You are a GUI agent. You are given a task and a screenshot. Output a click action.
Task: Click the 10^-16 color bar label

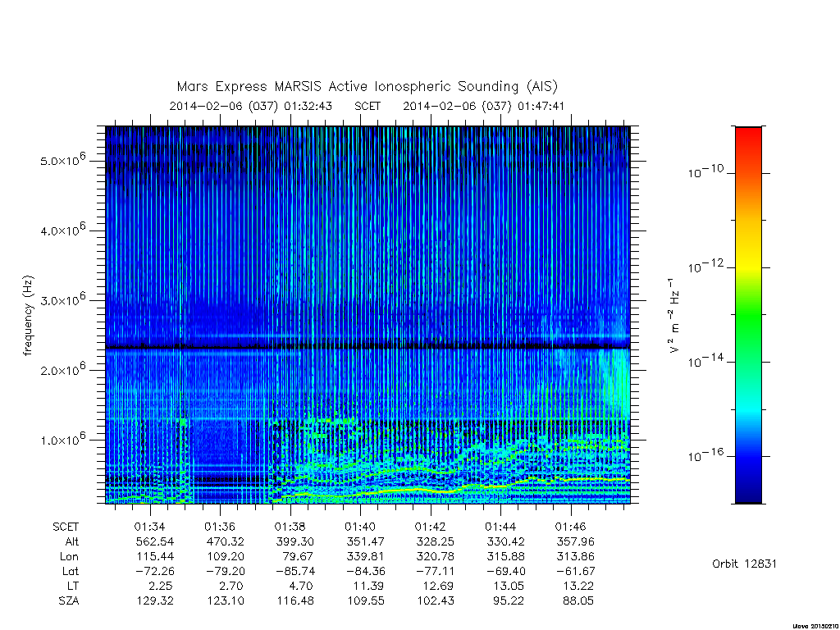(x=705, y=455)
